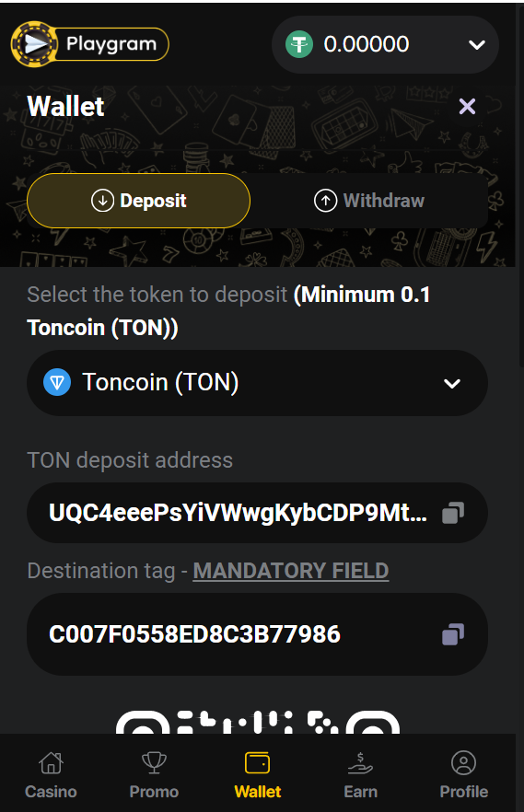Click the MANDATORY FIELD link
The width and height of the screenshot is (524, 812).
[290, 571]
